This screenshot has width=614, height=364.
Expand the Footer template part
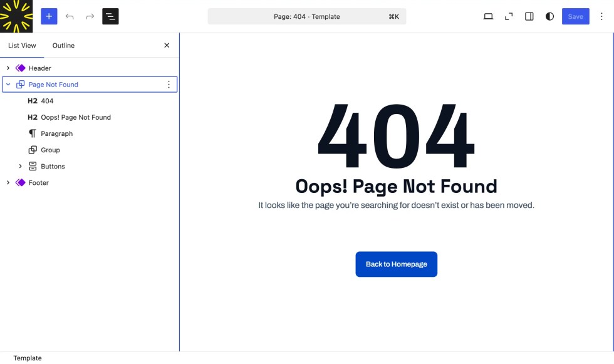point(8,183)
